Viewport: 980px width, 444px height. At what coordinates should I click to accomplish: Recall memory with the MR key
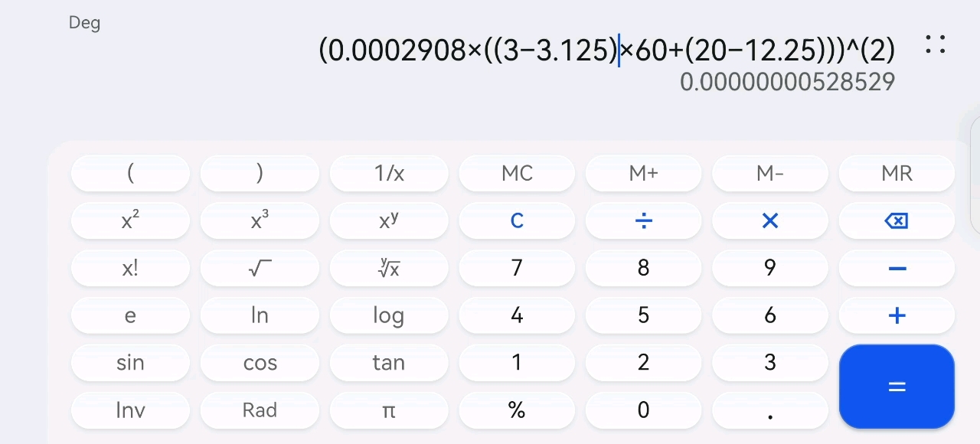tap(896, 174)
